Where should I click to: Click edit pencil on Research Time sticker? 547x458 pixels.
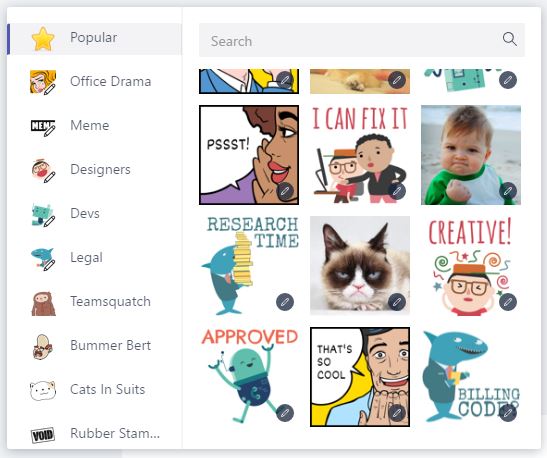[285, 302]
